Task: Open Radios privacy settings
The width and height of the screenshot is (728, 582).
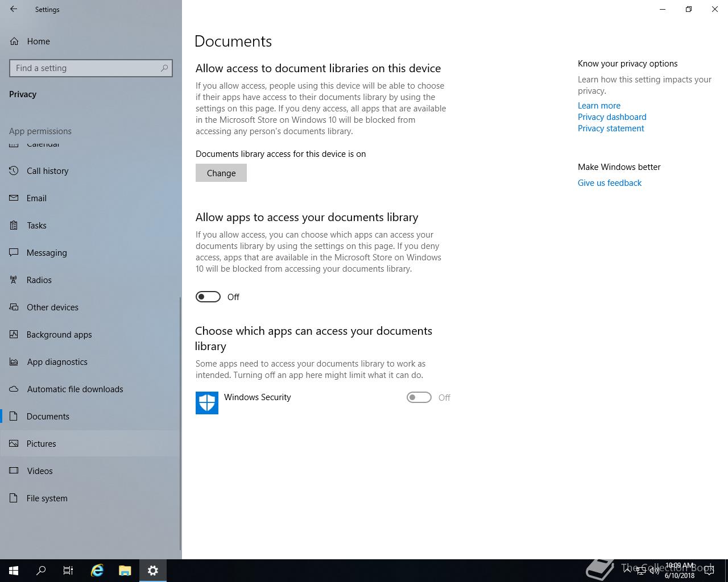Action: coord(91,280)
